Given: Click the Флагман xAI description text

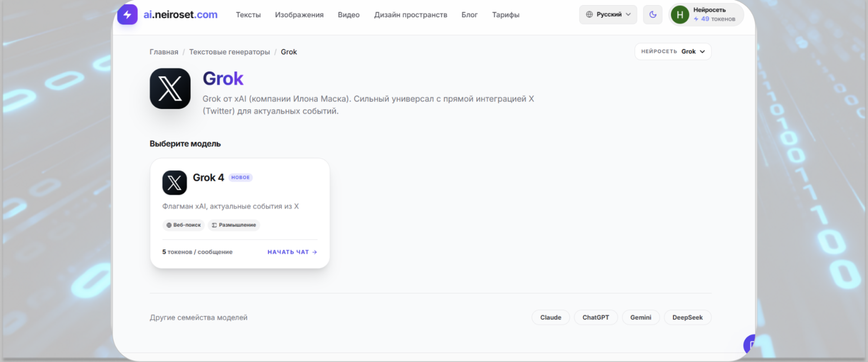Looking at the screenshot, I should (x=231, y=206).
